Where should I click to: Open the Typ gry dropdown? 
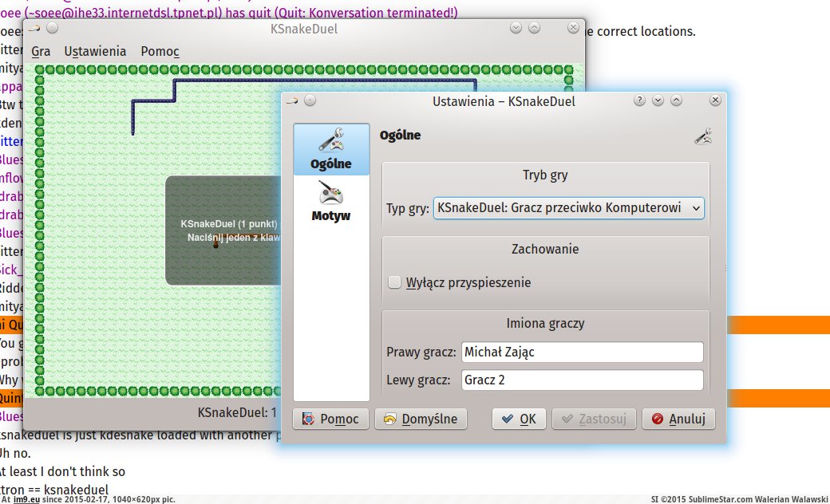(x=568, y=208)
